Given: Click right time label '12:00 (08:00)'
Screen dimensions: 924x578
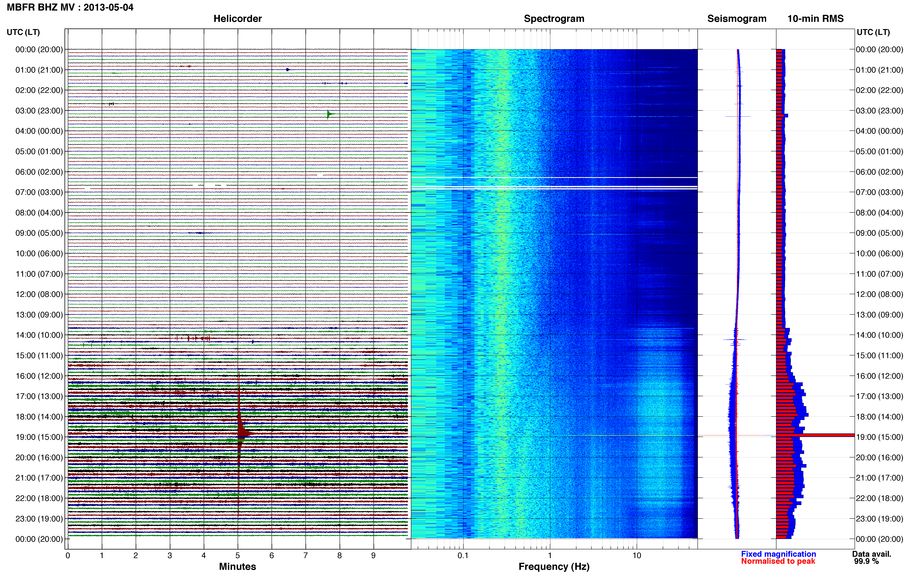Looking at the screenshot, I should tap(880, 294).
